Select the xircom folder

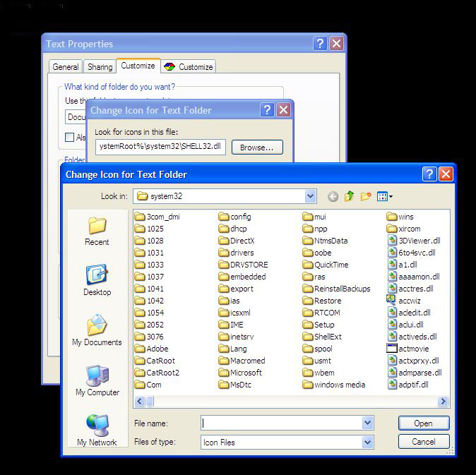[404, 229]
